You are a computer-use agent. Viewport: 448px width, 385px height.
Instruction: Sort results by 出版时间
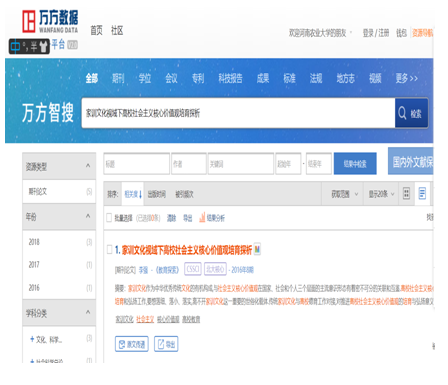157,194
